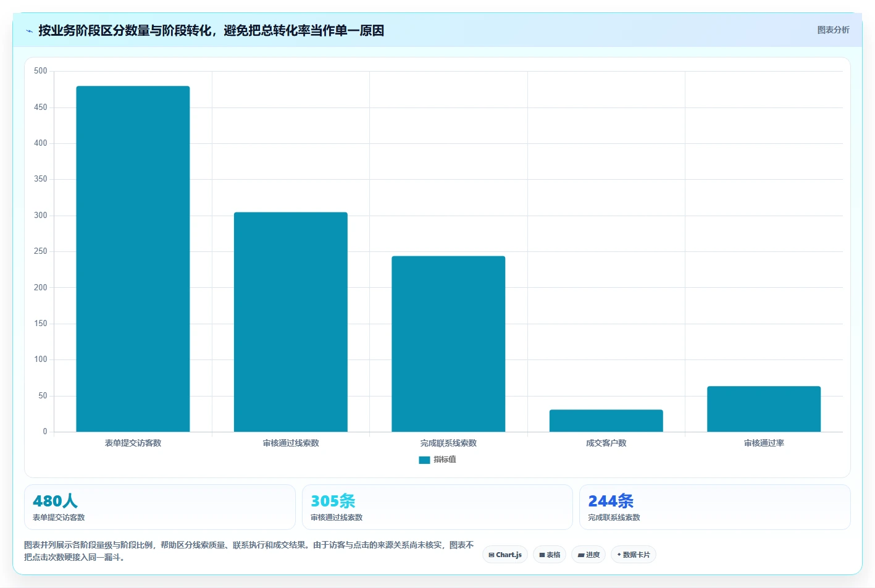Click y-axis value 350
Viewport: 875px width, 588px height.
pos(41,179)
